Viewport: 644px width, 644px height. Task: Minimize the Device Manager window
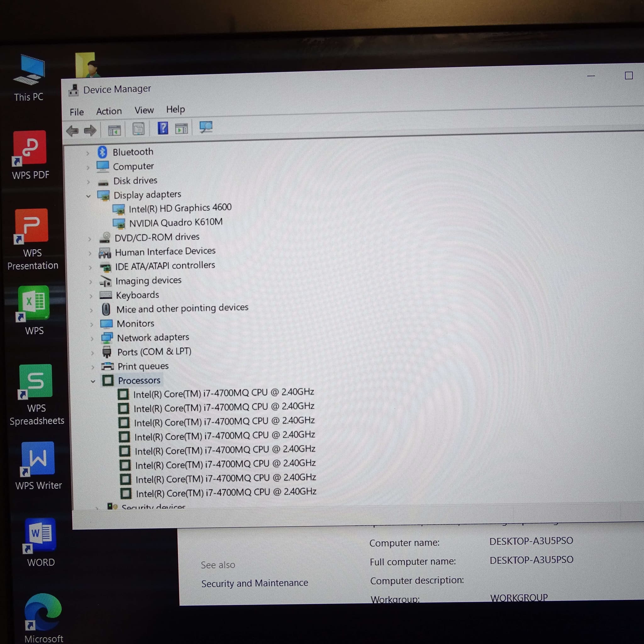click(x=591, y=76)
